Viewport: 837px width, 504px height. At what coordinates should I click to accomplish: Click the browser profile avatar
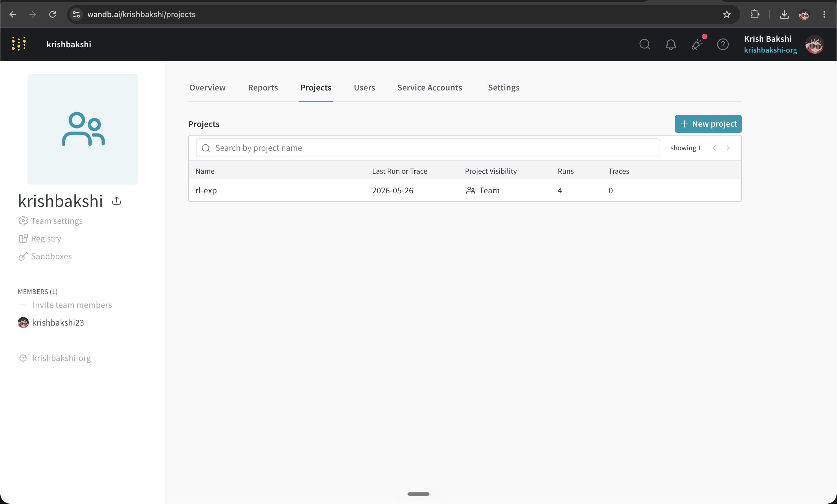point(804,14)
